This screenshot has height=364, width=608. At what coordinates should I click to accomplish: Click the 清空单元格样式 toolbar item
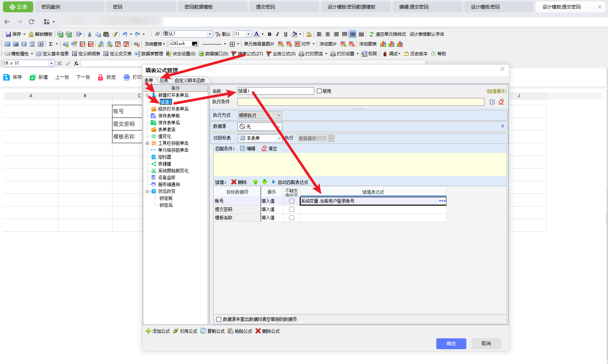388,34
